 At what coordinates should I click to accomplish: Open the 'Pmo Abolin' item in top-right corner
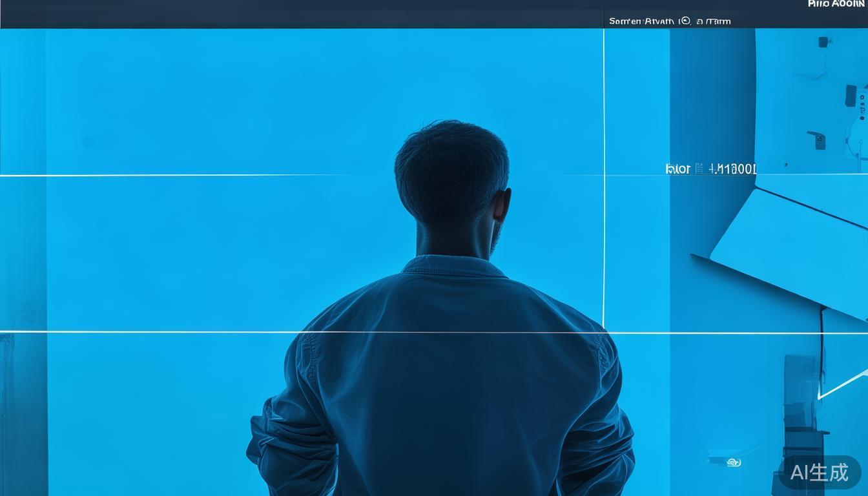(836, 4)
